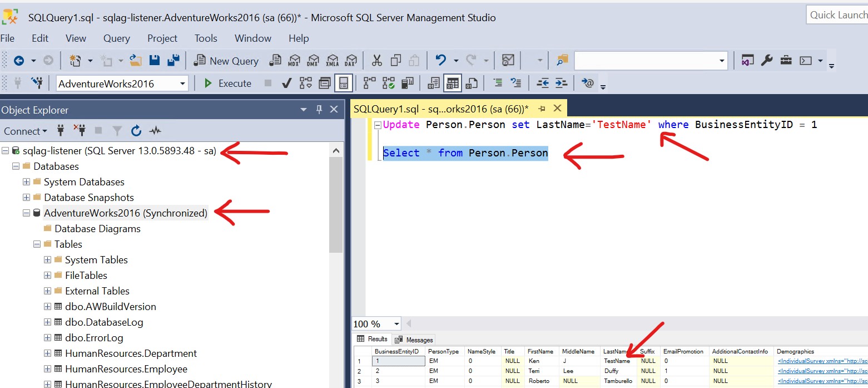Click the Cut scissors icon
Image resolution: width=868 pixels, height=388 pixels.
click(377, 61)
